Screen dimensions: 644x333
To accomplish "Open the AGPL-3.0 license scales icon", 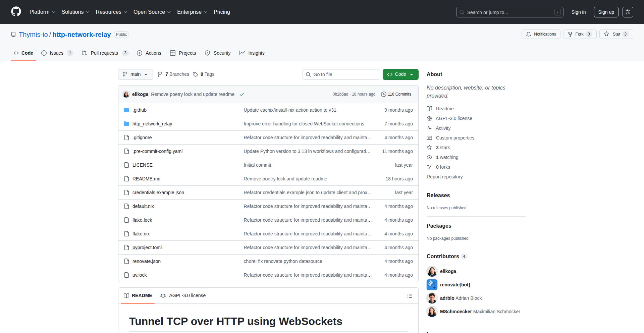I will [x=429, y=118].
